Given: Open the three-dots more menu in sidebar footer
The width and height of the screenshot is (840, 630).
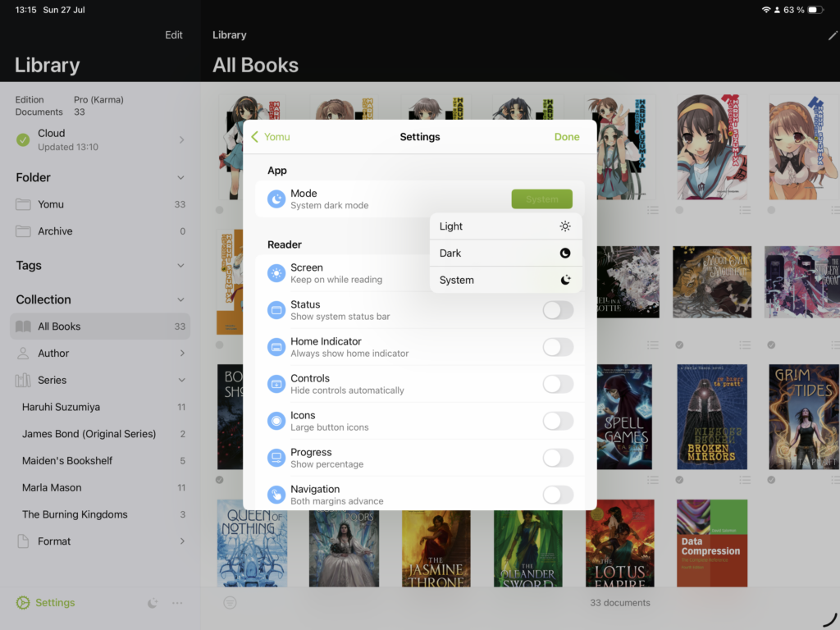Looking at the screenshot, I should (x=177, y=603).
